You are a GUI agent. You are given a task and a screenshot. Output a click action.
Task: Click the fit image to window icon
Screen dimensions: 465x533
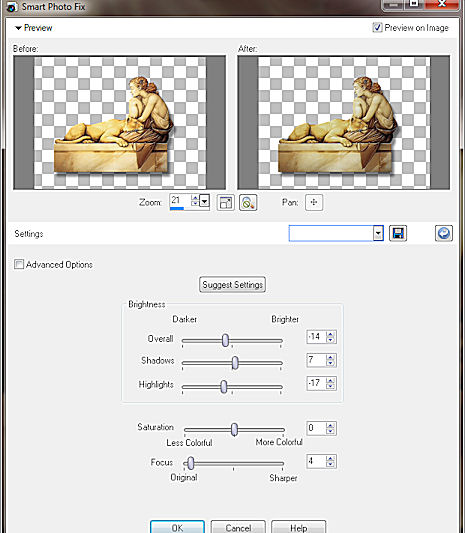[x=225, y=203]
